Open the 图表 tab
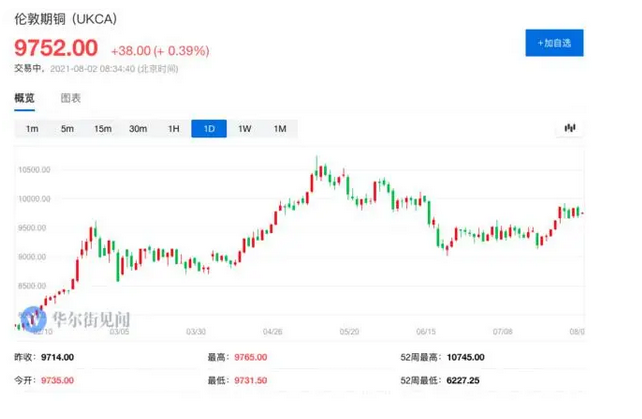The image size is (642, 419). (x=71, y=98)
